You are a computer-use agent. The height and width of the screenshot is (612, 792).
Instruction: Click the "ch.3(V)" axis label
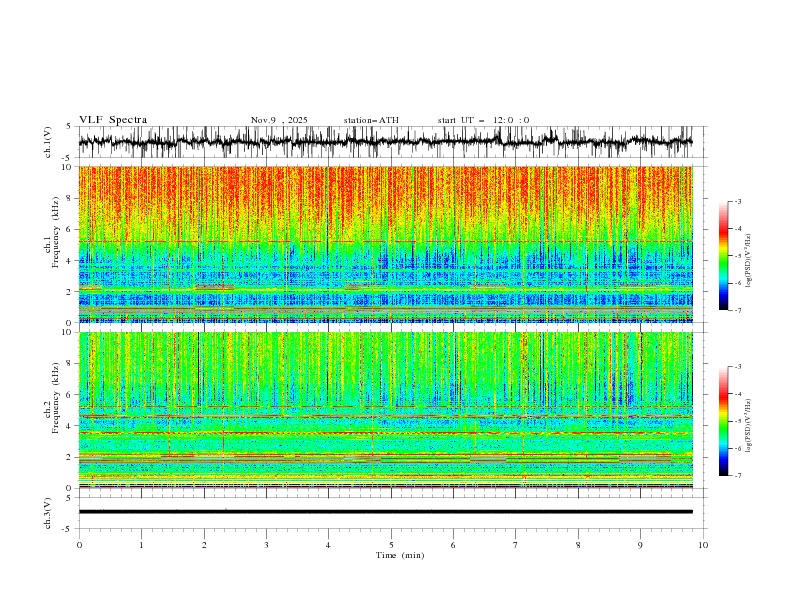[x=48, y=513]
